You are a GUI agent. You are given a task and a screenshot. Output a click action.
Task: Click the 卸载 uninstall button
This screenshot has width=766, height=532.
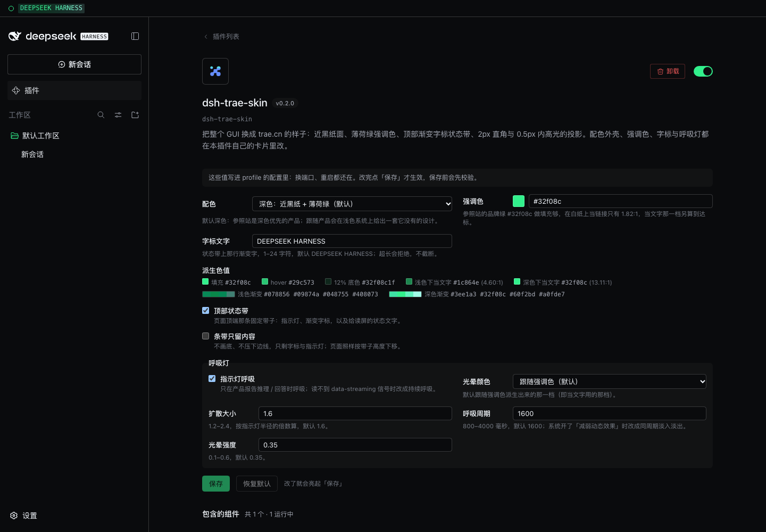[x=668, y=71]
